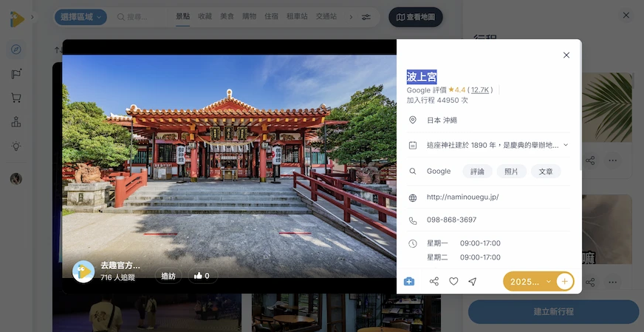
Task: Click the 波上宮 place title
Action: pos(422,77)
